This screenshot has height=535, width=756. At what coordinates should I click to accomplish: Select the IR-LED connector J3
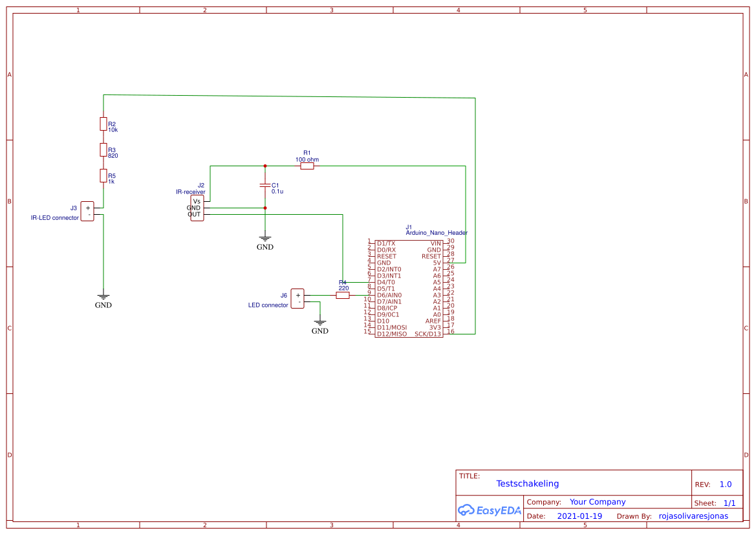click(x=87, y=210)
